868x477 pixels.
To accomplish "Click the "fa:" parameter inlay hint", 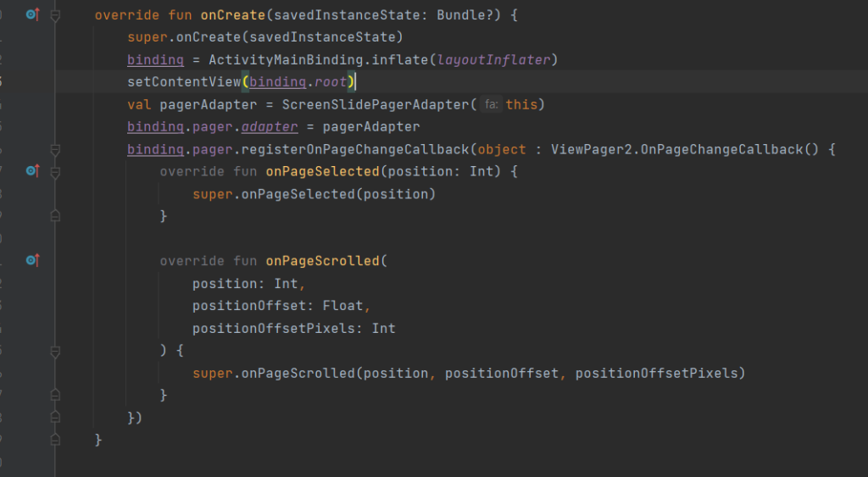I will point(491,105).
